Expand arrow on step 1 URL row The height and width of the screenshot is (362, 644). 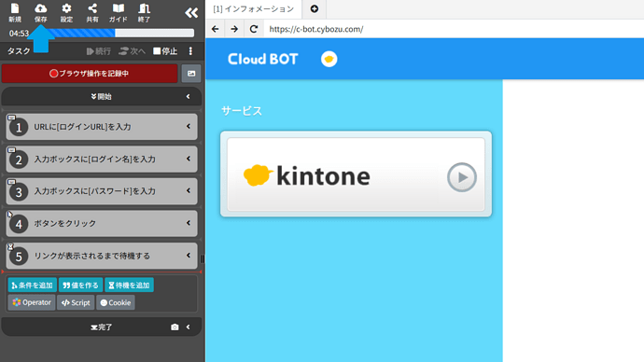pyautogui.click(x=189, y=126)
